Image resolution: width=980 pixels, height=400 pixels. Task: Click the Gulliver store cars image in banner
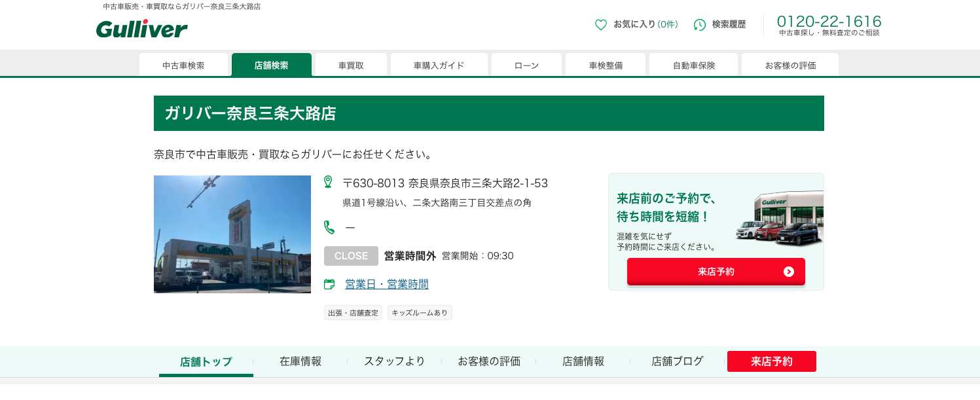coord(779,219)
